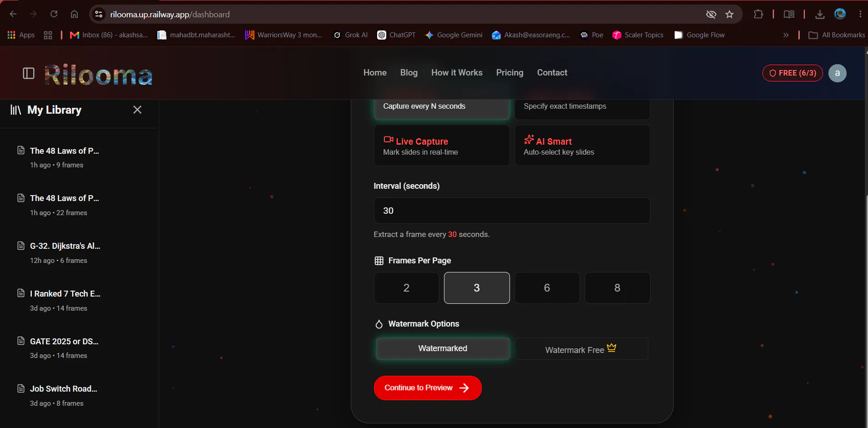Select the AI Smart mode
The image size is (868, 428).
[582, 146]
